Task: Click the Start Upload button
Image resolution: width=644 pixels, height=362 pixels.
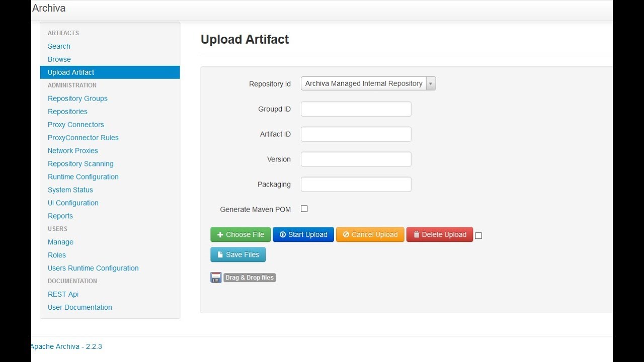Action: coord(303,234)
